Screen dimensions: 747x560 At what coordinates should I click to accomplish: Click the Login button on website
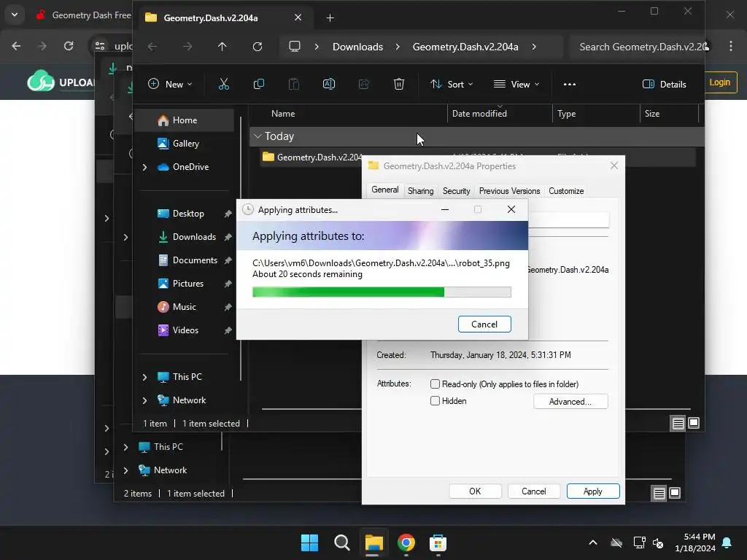point(719,82)
